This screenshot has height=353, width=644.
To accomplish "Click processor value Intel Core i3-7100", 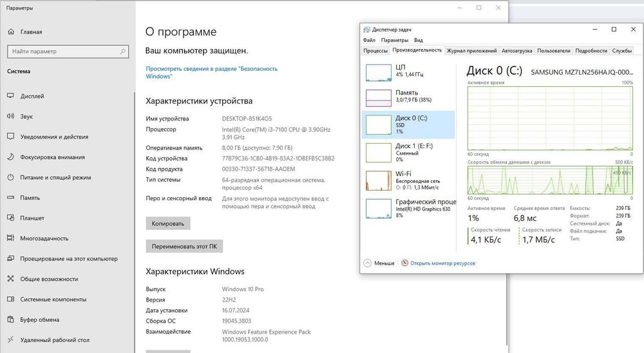I will pos(276,133).
